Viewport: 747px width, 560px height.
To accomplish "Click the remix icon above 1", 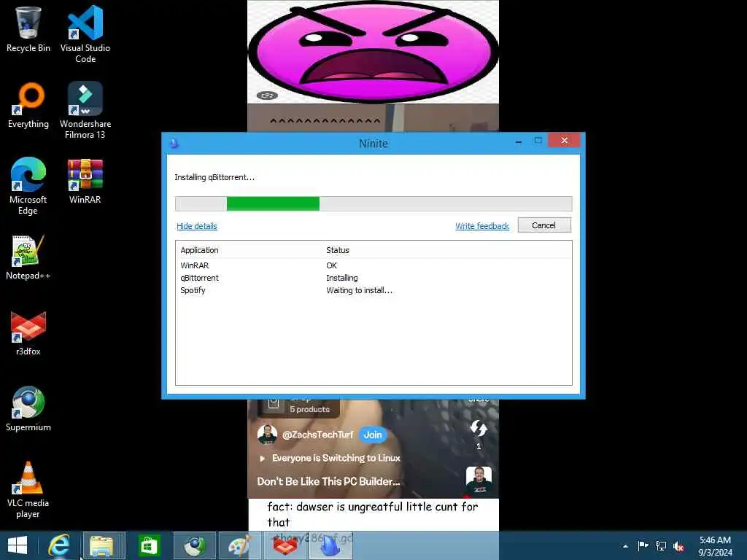I will point(479,428).
